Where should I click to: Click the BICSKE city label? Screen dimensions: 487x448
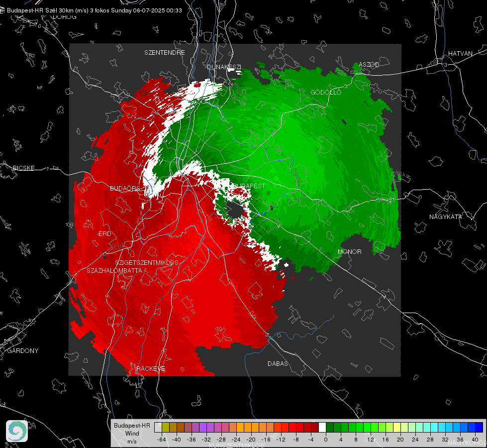pos(24,168)
